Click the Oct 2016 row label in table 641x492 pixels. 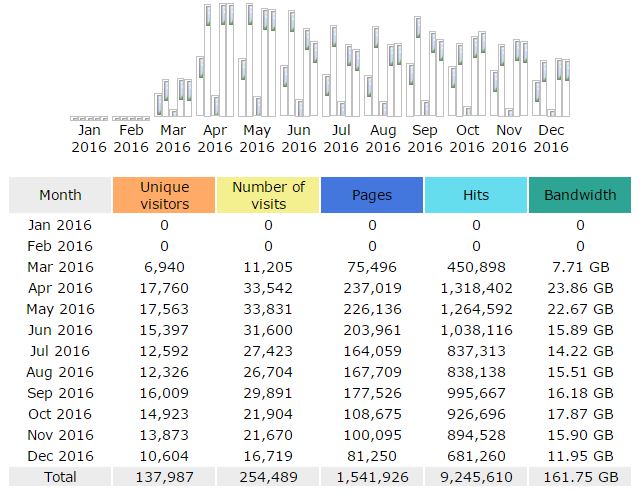pyautogui.click(x=60, y=414)
